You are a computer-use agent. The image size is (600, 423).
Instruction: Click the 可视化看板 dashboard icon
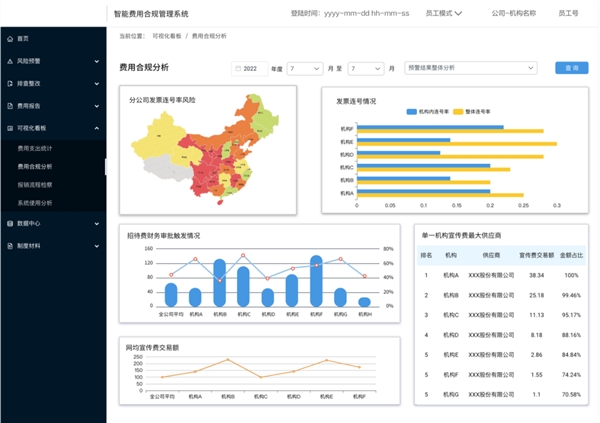tap(9, 128)
